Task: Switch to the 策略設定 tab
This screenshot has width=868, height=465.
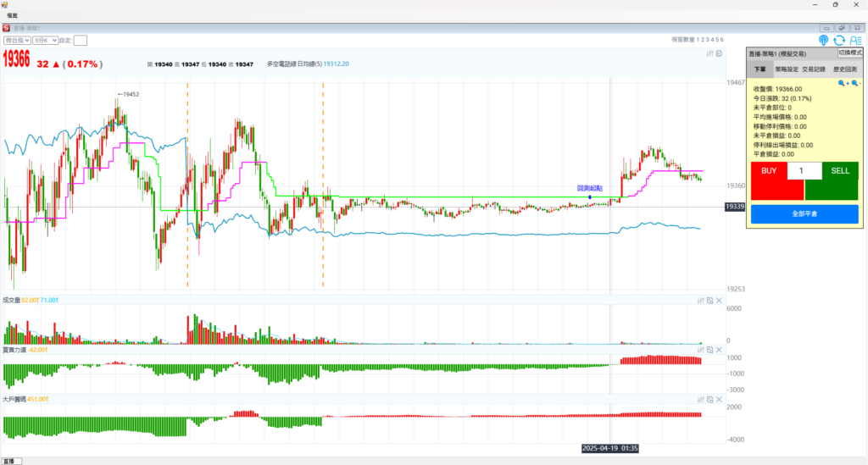Action: 787,69
